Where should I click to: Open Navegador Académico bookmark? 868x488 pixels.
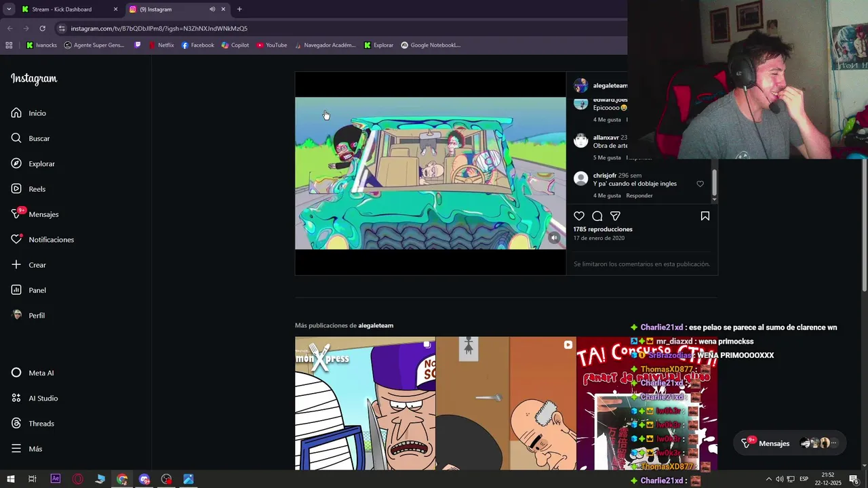coord(324,45)
